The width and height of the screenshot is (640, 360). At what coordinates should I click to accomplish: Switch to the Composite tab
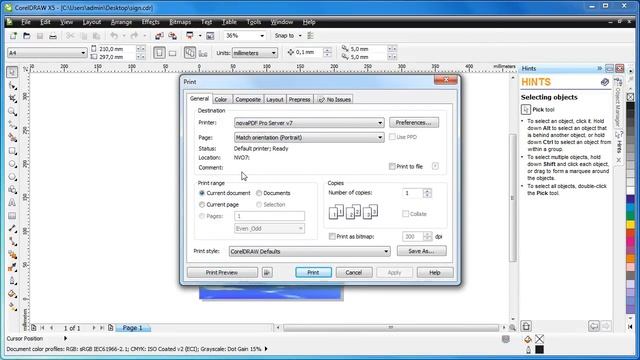[248, 100]
